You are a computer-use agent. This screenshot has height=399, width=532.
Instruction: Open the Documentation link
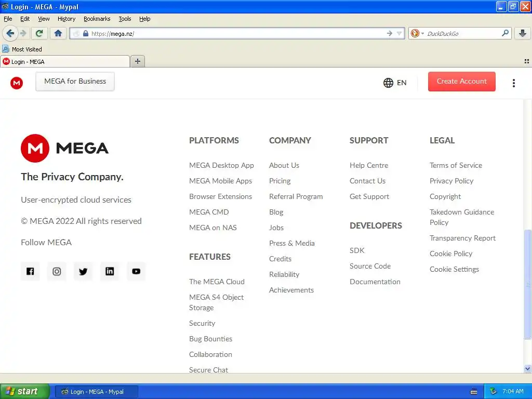(375, 282)
